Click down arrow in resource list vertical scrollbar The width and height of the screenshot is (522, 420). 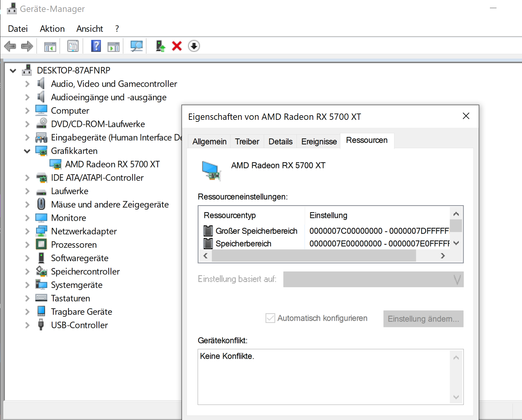click(x=456, y=243)
